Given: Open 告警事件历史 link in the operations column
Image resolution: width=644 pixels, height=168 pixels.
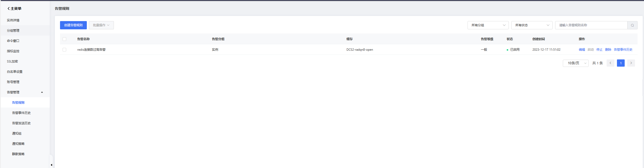Looking at the screenshot, I should tap(623, 50).
